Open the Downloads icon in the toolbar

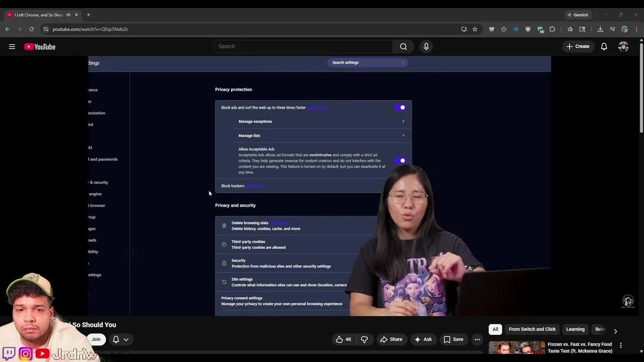pos(600,29)
